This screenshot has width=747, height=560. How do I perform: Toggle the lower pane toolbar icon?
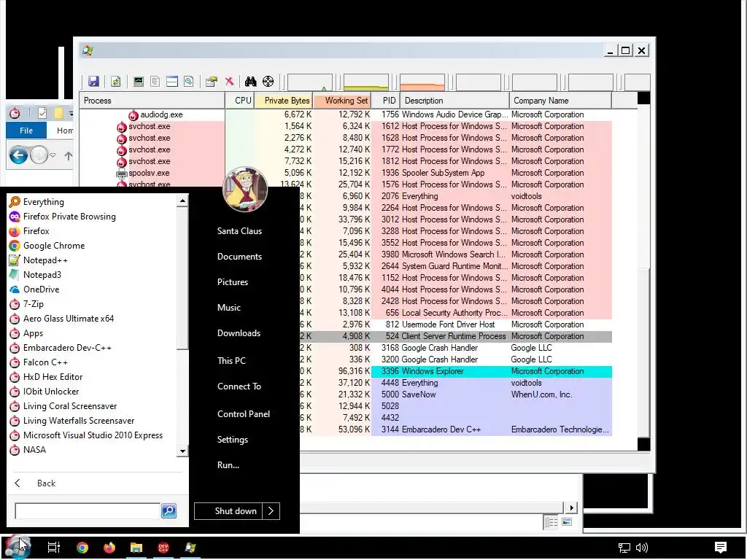172,82
